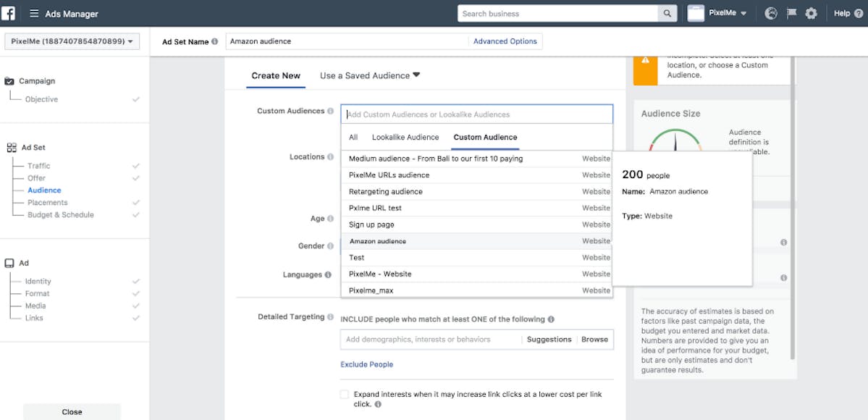
Task: Click info icon after expand interests text
Action: click(378, 405)
